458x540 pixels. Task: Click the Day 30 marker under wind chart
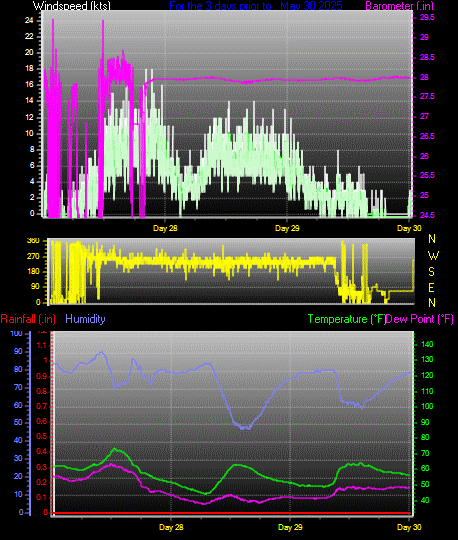[409, 228]
